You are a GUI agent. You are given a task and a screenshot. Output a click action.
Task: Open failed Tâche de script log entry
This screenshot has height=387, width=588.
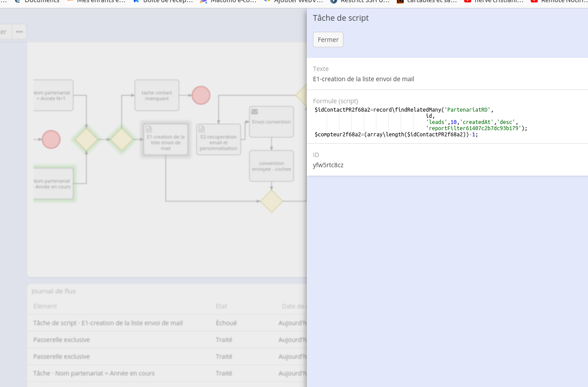(x=108, y=323)
